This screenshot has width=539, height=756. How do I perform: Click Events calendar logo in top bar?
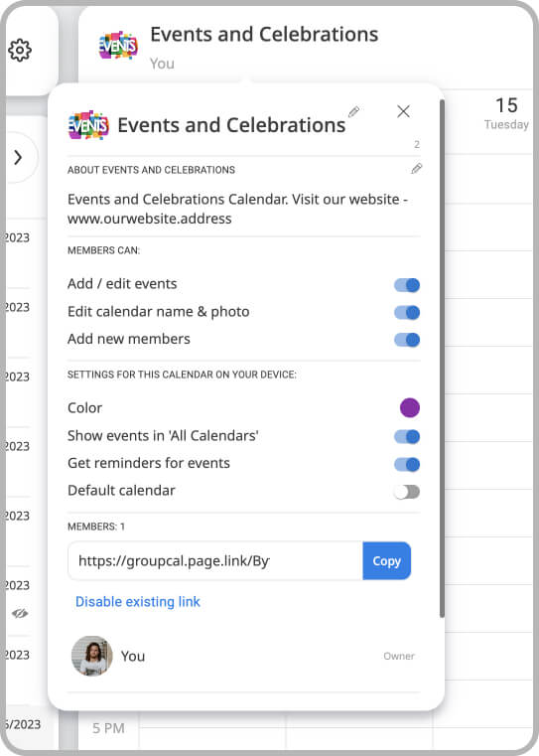pyautogui.click(x=118, y=46)
